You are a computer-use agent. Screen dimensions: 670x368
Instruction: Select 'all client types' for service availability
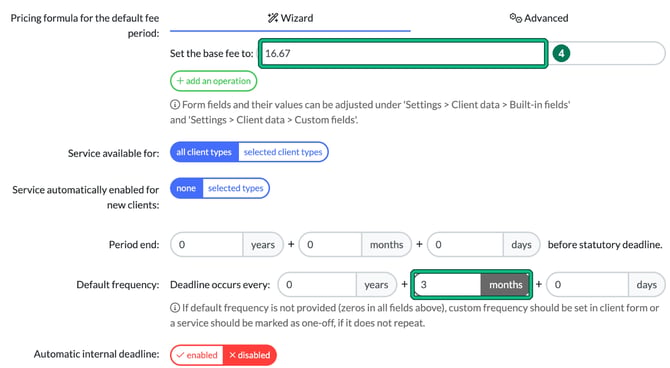pos(204,152)
